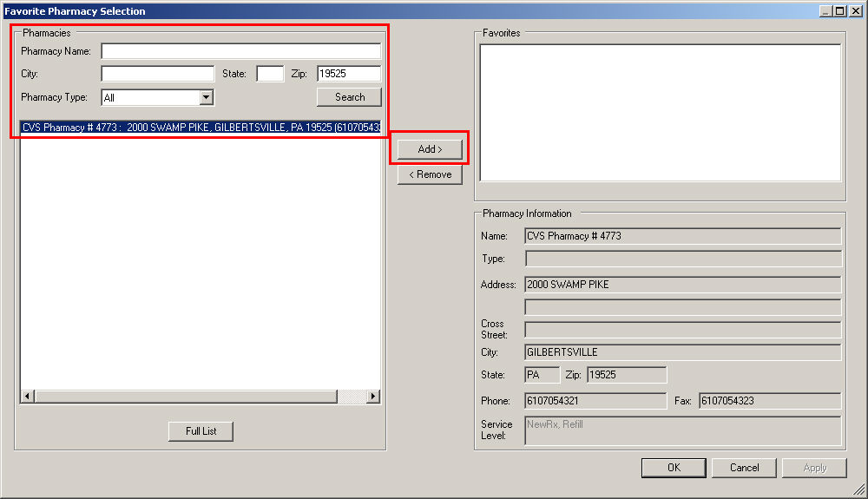
Task: Click inside the Favorites list box
Action: (661, 113)
